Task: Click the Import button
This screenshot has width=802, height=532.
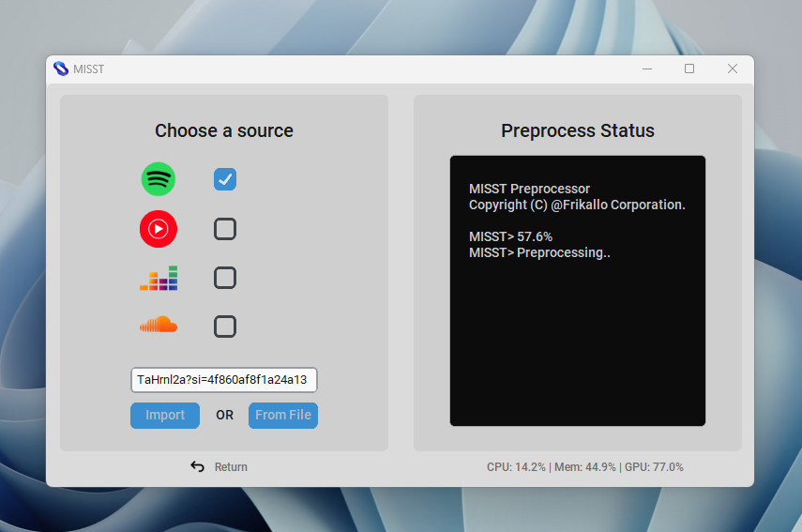Action: [165, 415]
